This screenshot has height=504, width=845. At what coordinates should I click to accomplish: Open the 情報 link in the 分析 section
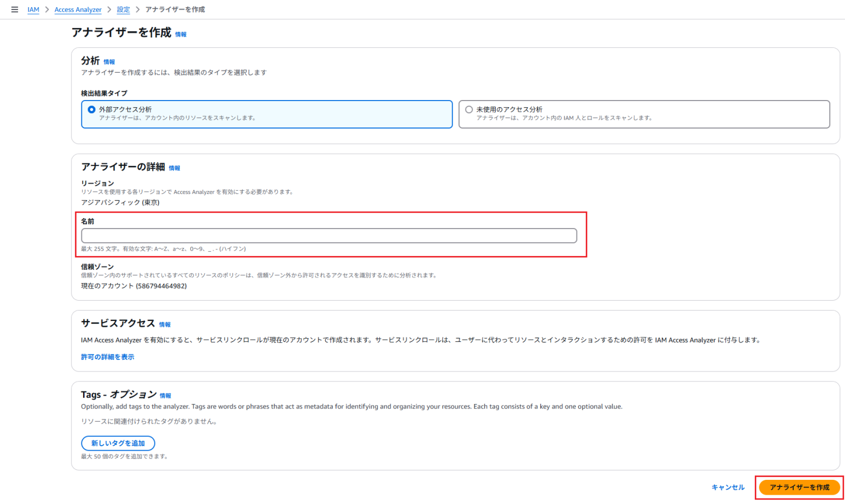coord(108,62)
